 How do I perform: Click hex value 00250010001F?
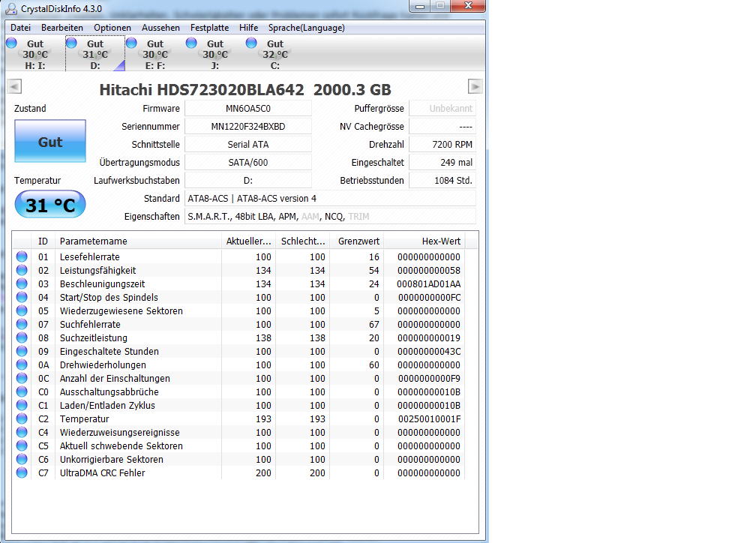pos(429,419)
